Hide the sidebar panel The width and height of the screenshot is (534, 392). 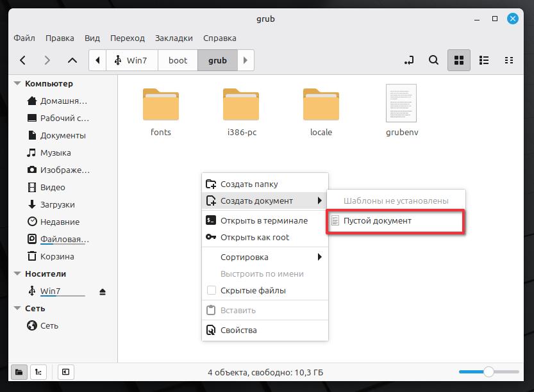pyautogui.click(x=65, y=372)
